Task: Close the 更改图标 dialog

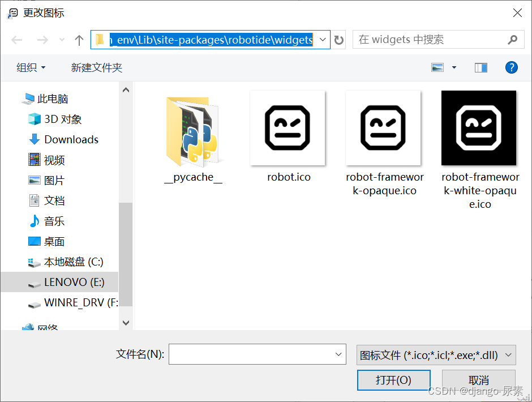Action: pos(517,13)
